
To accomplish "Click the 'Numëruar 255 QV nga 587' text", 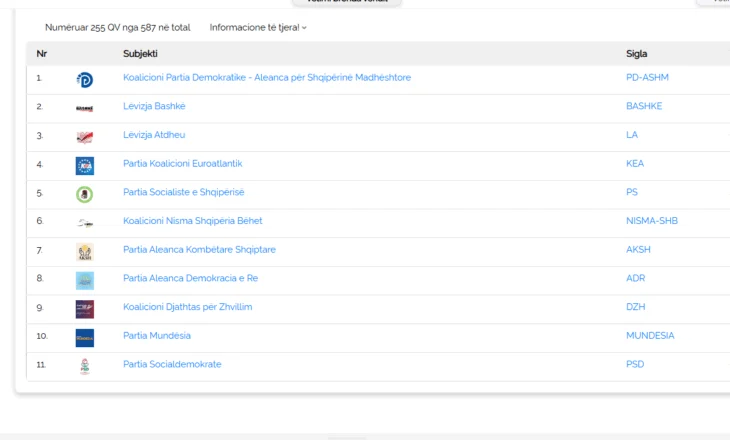I will pyautogui.click(x=117, y=27).
